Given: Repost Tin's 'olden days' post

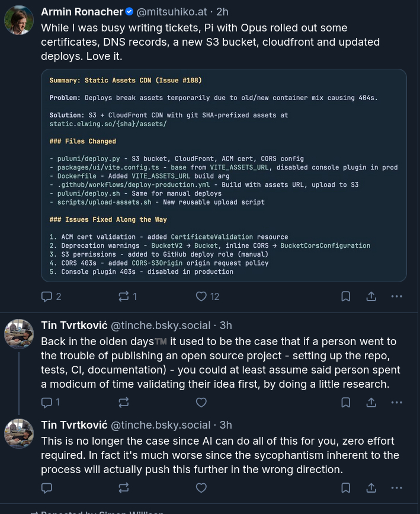Looking at the screenshot, I should click(x=124, y=403).
